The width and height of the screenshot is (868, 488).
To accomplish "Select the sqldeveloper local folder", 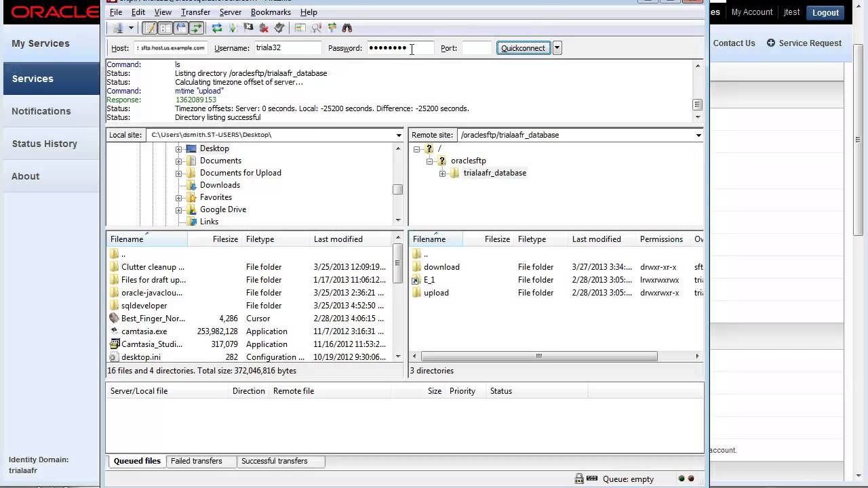I will 144,306.
